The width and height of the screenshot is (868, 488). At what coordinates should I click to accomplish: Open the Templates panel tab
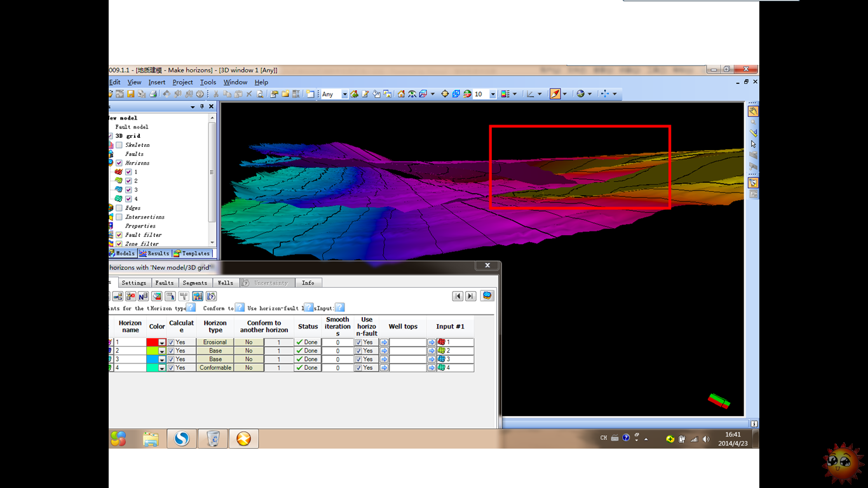pos(192,253)
